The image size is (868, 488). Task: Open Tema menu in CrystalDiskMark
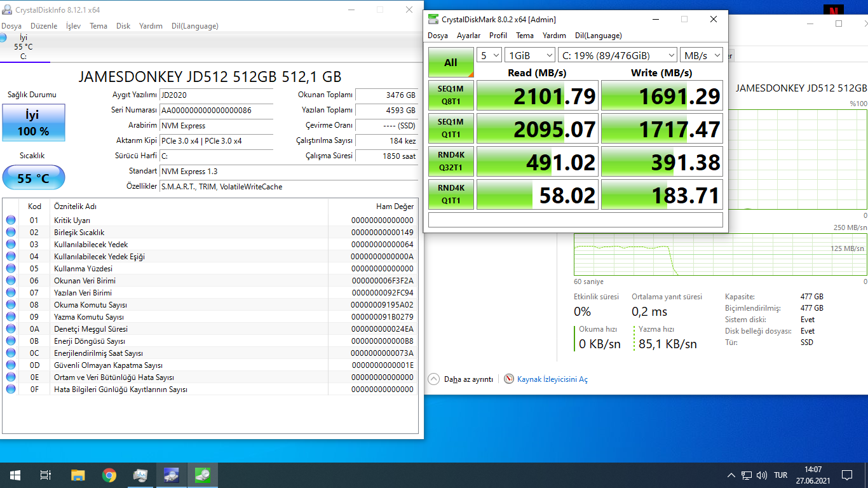coord(525,36)
